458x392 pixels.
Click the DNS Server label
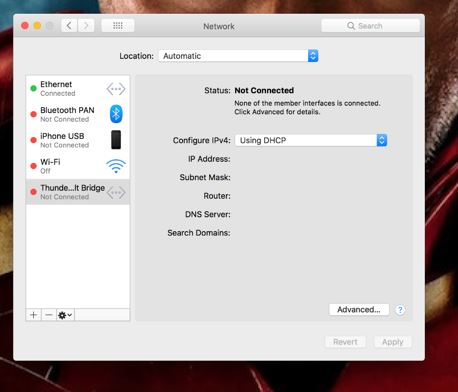point(207,214)
